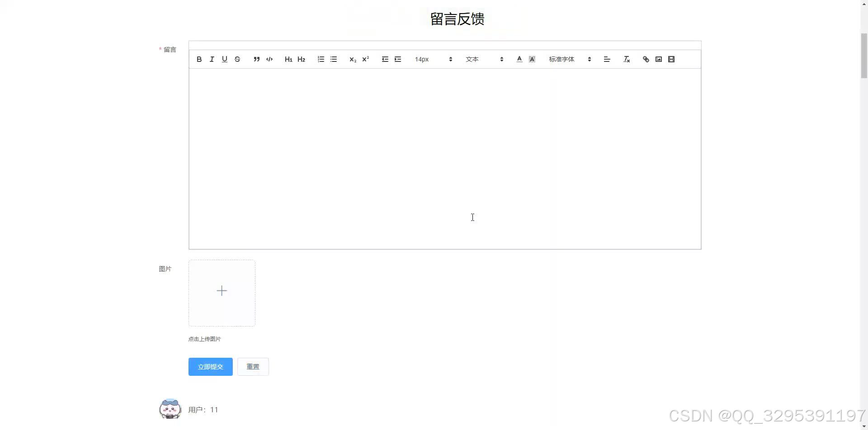Click the page vertical scrollbar thumb
The width and height of the screenshot is (868, 430).
point(863,56)
